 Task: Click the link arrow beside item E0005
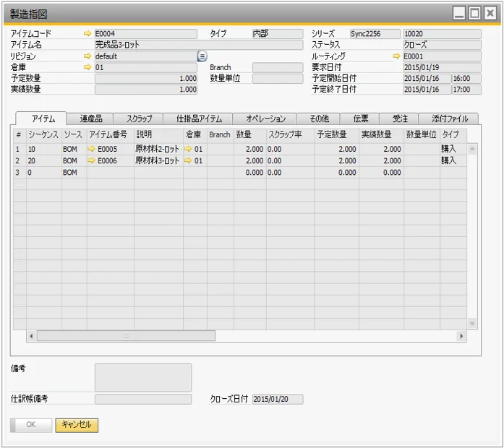tap(91, 149)
